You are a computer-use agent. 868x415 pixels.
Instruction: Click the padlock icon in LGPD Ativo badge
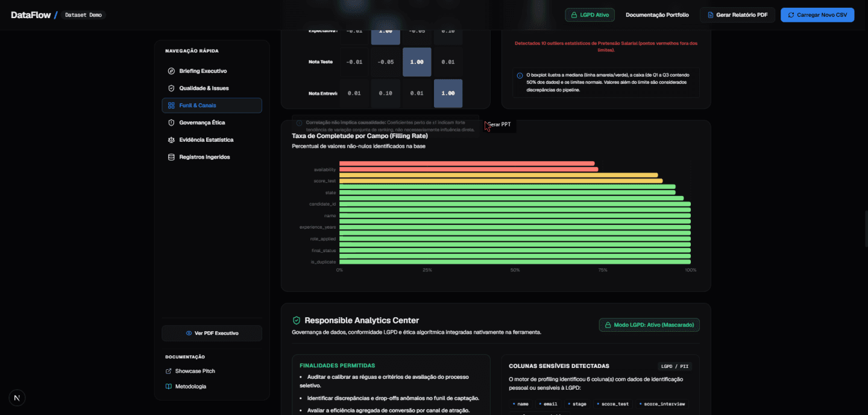pos(574,15)
